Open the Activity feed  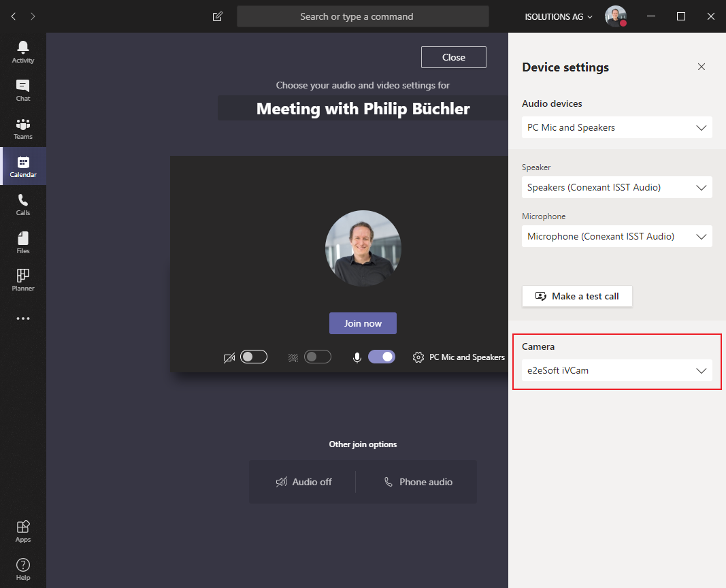click(x=23, y=52)
